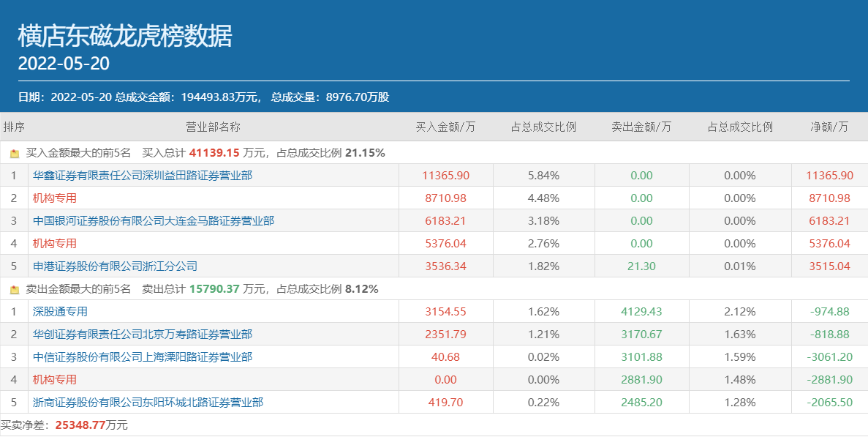Click buy amount 3154.55
Image resolution: width=868 pixels, height=437 pixels.
[x=445, y=312]
